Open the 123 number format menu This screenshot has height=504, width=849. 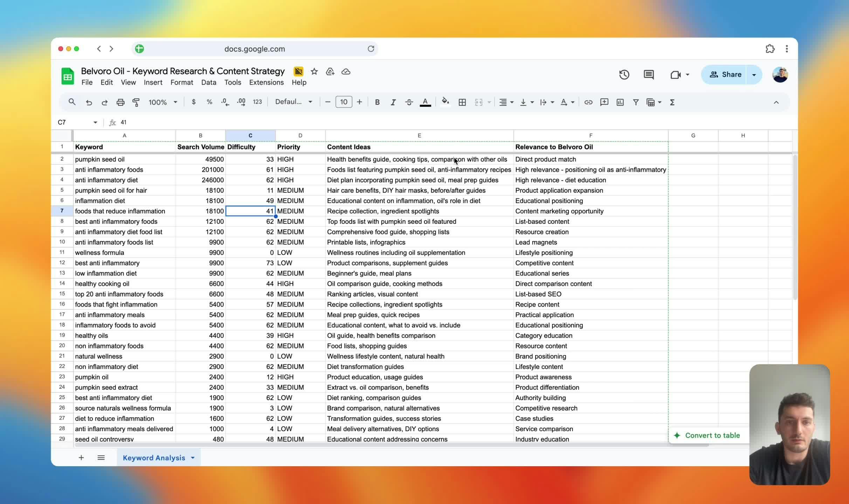click(257, 102)
